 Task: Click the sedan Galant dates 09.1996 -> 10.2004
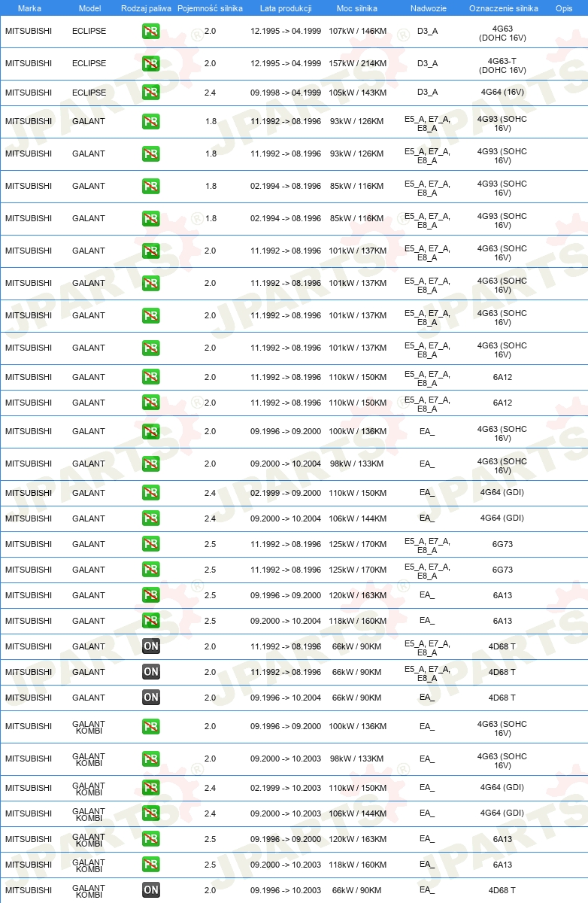click(286, 698)
